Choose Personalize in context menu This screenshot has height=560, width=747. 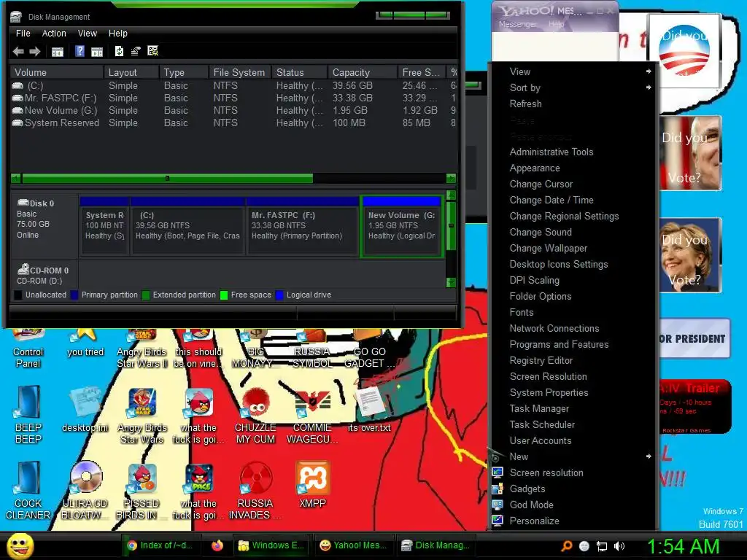[x=573, y=521]
